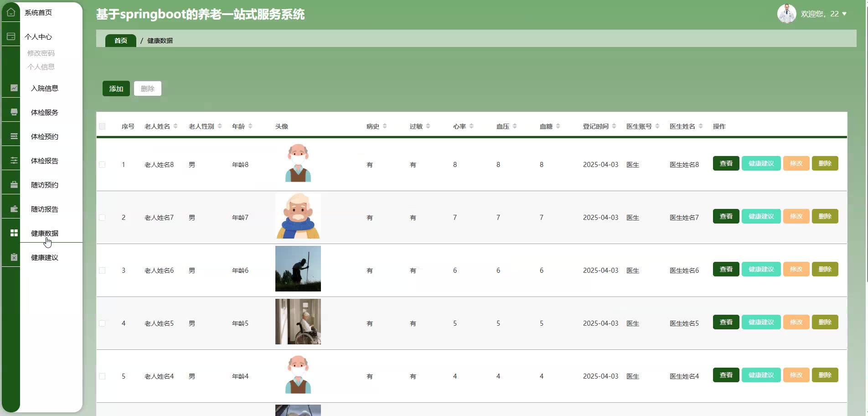Viewport: 868px width, 416px height.
Task: Sort by the 年龄 column arrows
Action: pos(250,126)
